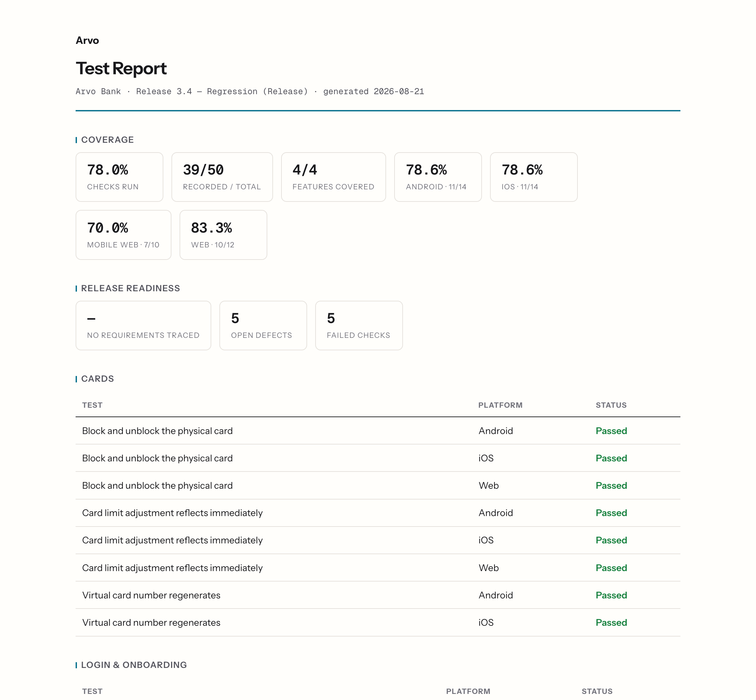Click Passed status for Virtual card number iOS
Viewport: 756px width, 700px height.
tap(611, 622)
